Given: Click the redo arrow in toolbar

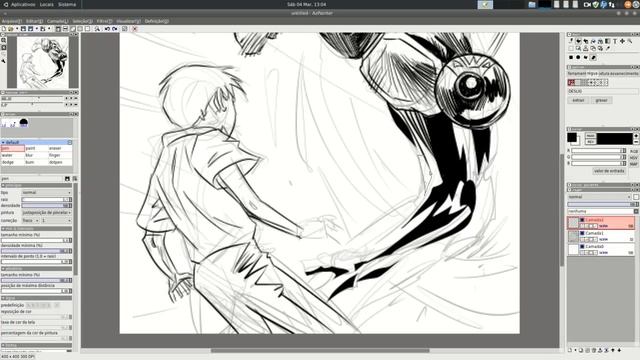Looking at the screenshot, I should (x=115, y=29).
